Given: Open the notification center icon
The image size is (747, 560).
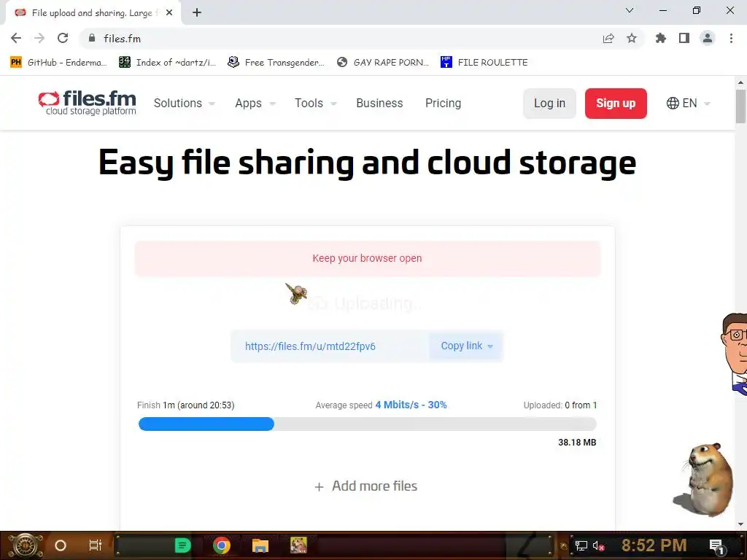Looking at the screenshot, I should click(x=716, y=546).
